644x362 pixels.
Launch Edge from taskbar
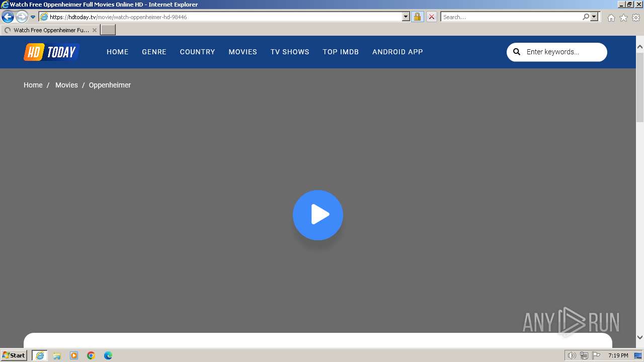108,355
